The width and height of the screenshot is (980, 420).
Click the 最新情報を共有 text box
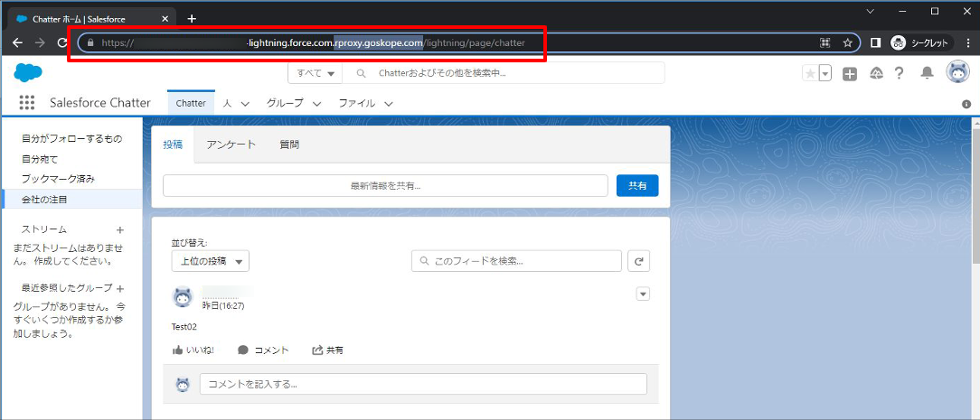coord(385,186)
